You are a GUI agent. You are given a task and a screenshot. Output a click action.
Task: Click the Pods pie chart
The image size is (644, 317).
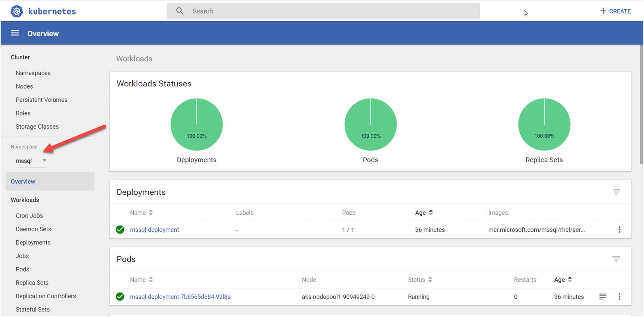(x=370, y=124)
